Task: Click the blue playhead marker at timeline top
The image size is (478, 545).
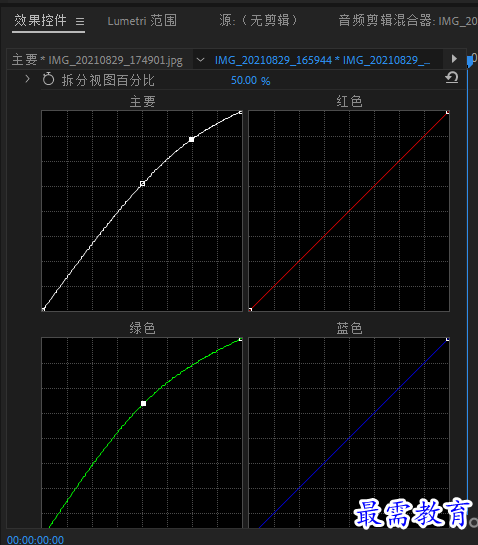Action: click(470, 61)
